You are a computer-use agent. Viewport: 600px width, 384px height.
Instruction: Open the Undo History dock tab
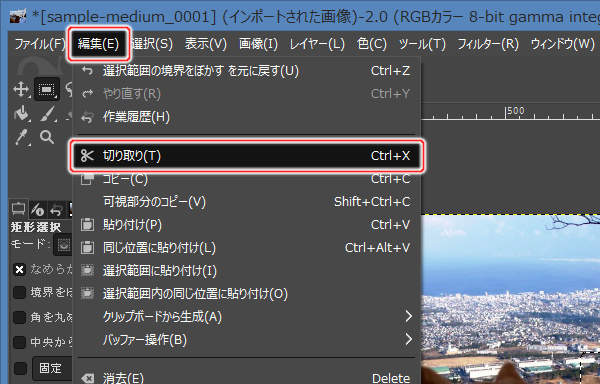tap(56, 210)
